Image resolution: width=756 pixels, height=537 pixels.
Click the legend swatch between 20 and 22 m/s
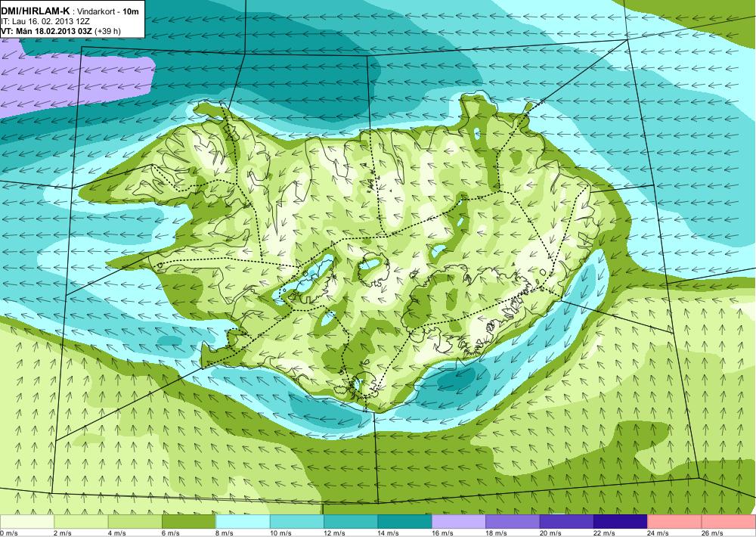(567, 522)
